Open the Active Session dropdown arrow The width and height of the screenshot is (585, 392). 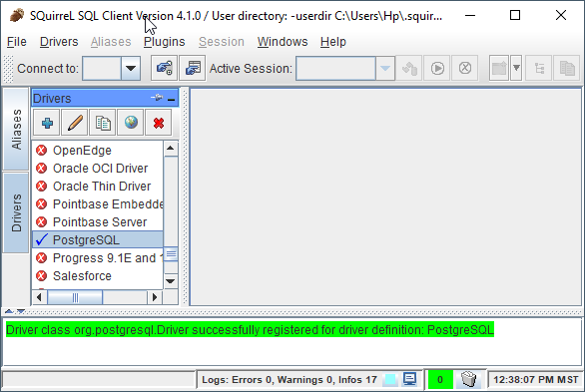point(385,68)
